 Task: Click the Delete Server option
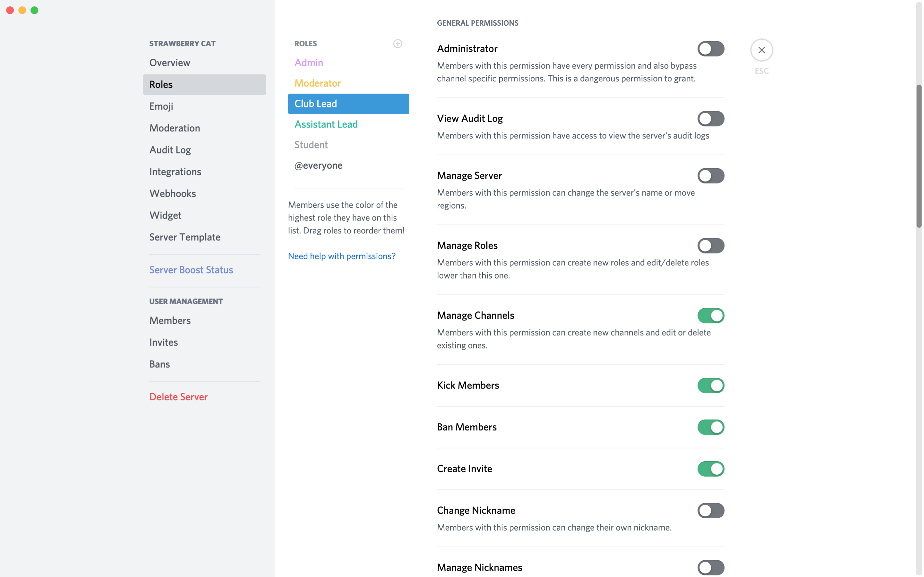pos(178,397)
